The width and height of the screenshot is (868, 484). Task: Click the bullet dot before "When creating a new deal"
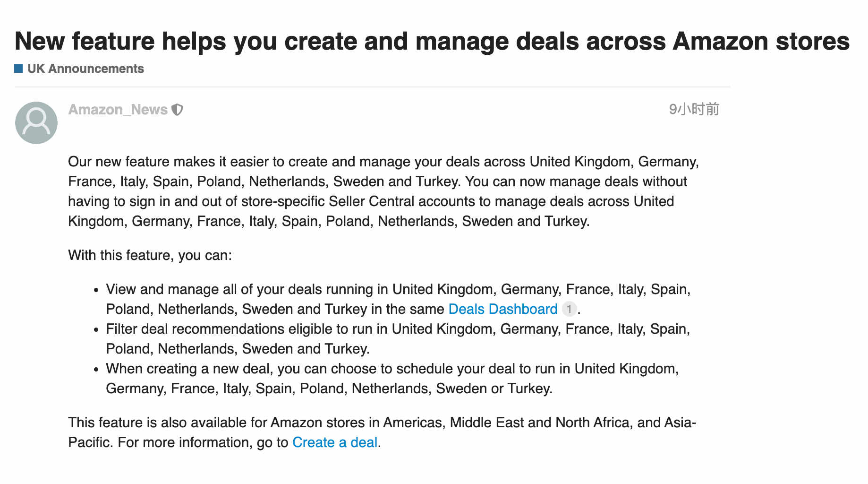(x=96, y=369)
